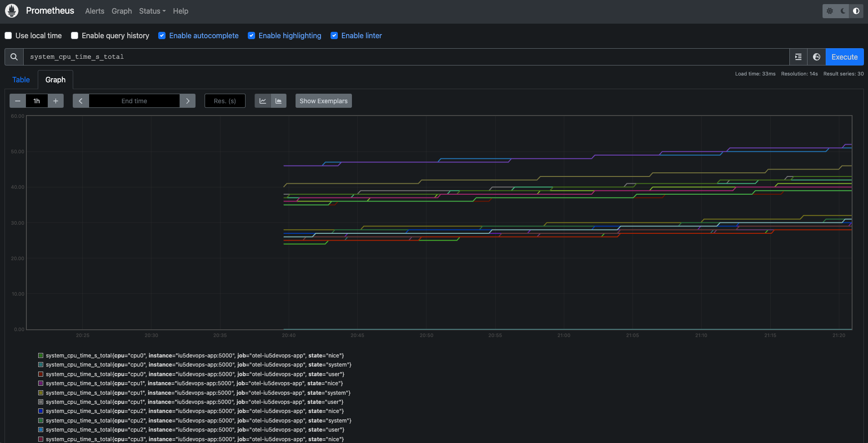Click the search magnifier icon by query
The image size is (868, 443).
point(14,57)
